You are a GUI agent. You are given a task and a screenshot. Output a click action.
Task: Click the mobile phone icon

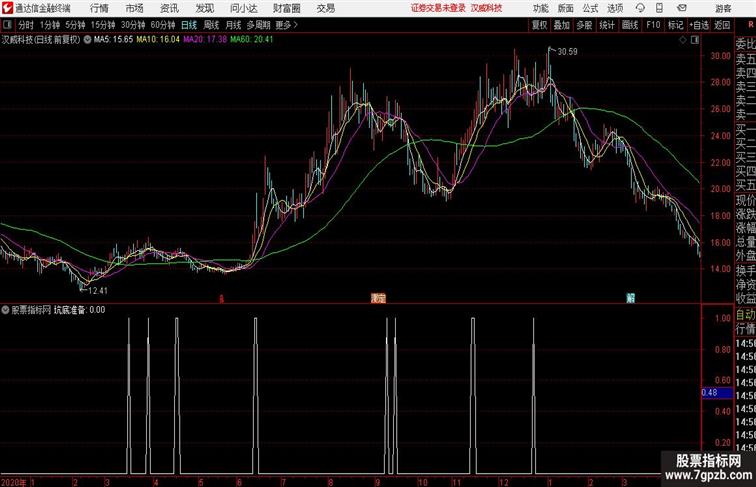(x=659, y=8)
